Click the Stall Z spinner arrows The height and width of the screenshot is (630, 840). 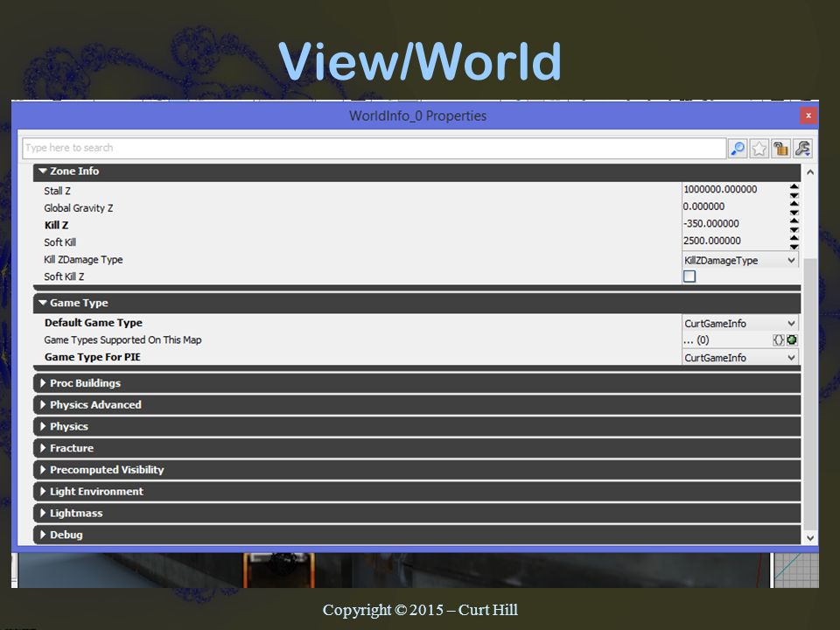[794, 190]
